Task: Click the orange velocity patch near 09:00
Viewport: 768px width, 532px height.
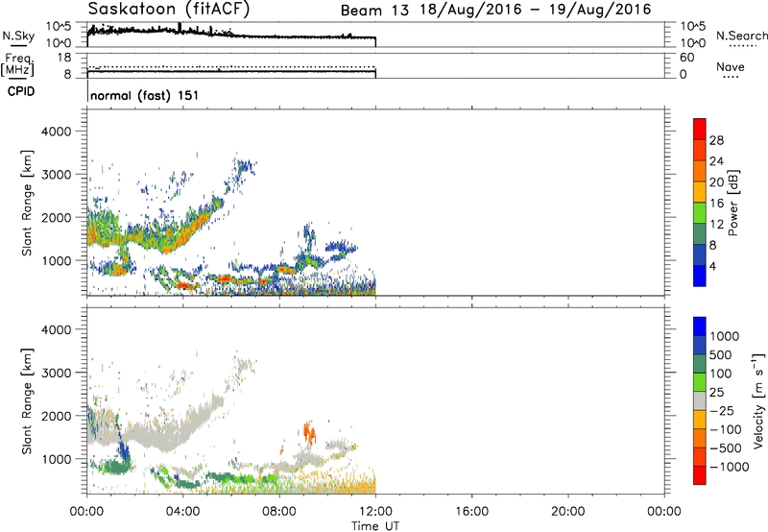Action: (x=308, y=432)
